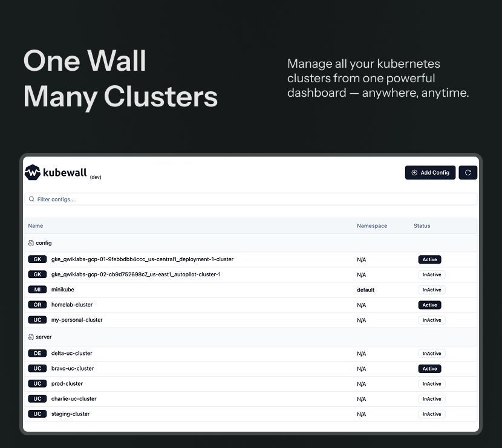
Task: Click the Add Config button
Action: [430, 172]
